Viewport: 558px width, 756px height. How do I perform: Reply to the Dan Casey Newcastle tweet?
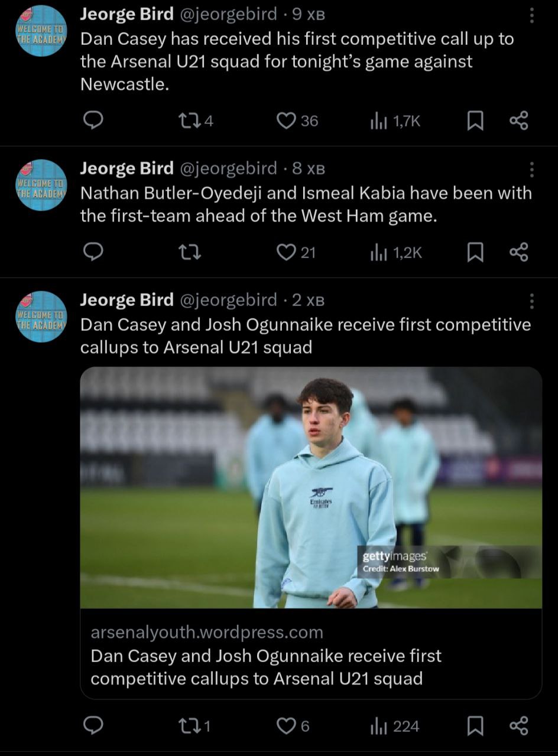(x=93, y=120)
